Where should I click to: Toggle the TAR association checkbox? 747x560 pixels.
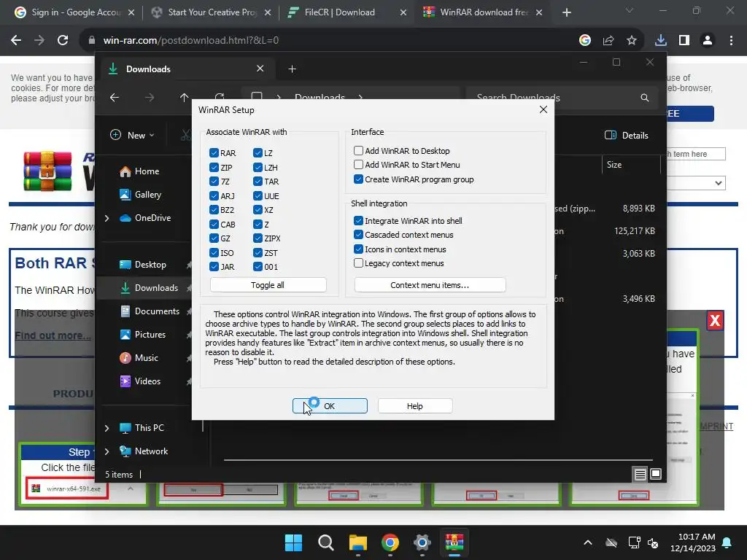point(258,182)
